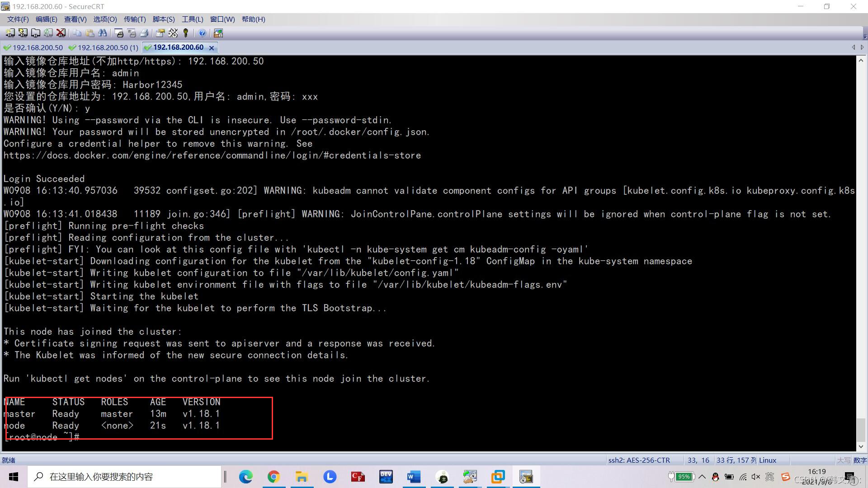
Task: Click the blue Help question mark icon
Action: [202, 33]
